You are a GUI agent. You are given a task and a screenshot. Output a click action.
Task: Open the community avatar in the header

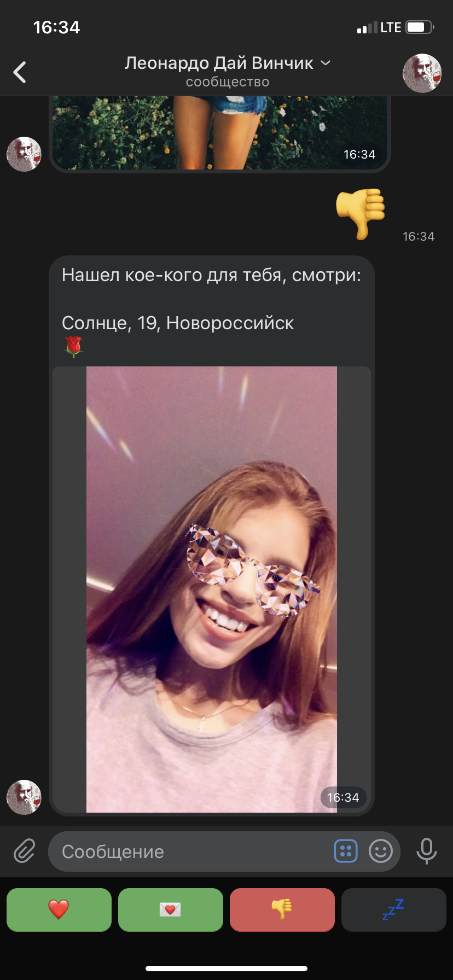point(422,73)
